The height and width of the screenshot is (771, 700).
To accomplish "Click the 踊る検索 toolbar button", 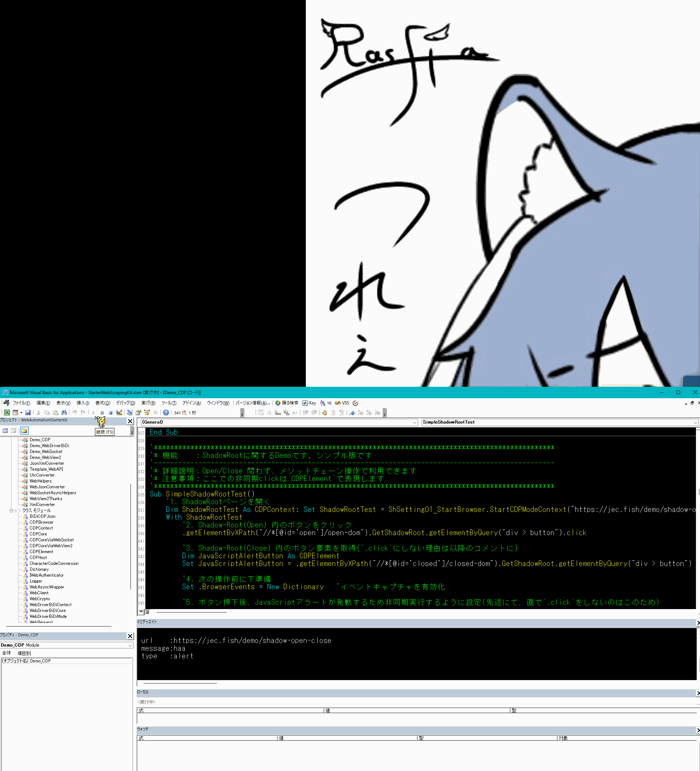I will (x=287, y=403).
